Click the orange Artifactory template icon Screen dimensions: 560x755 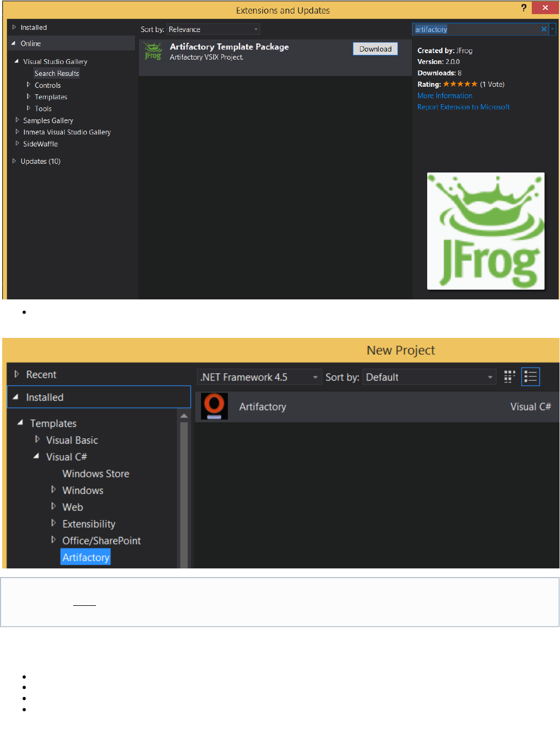[214, 406]
